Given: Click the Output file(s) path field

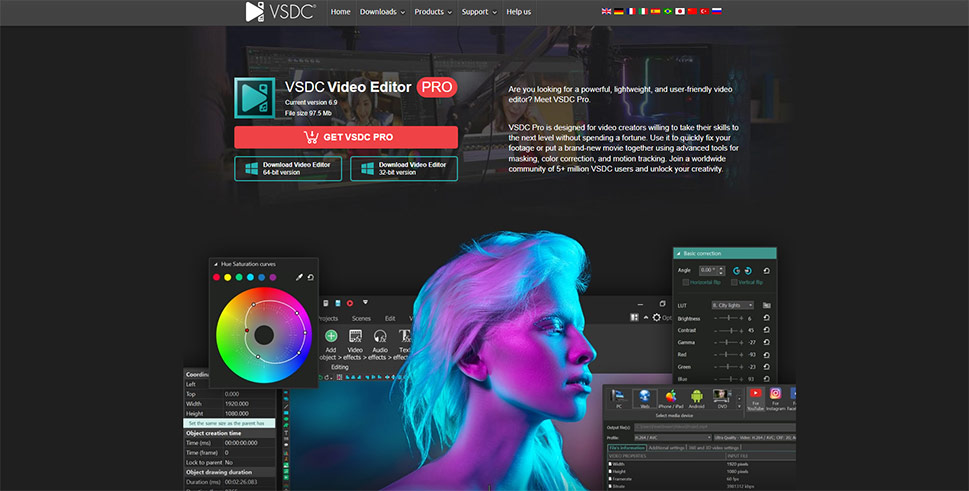Looking at the screenshot, I should click(x=714, y=427).
